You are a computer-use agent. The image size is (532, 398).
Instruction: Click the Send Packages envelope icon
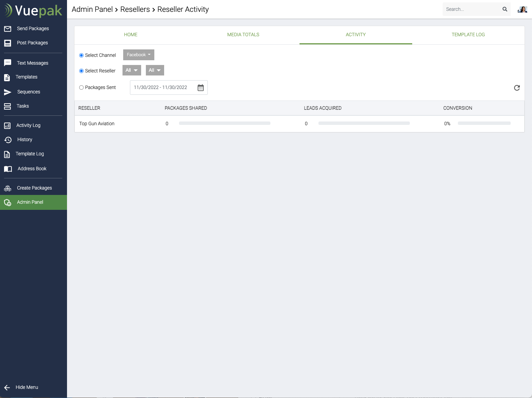[x=7, y=29]
